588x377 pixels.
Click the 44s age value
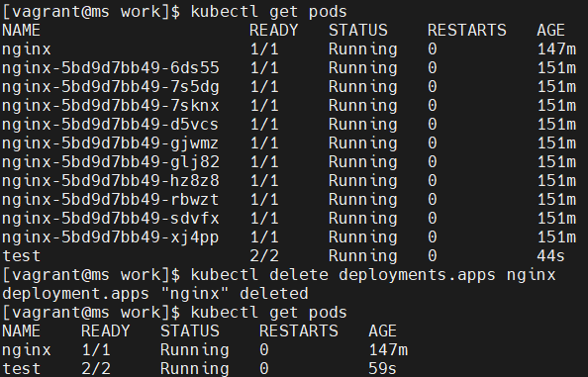click(x=550, y=256)
